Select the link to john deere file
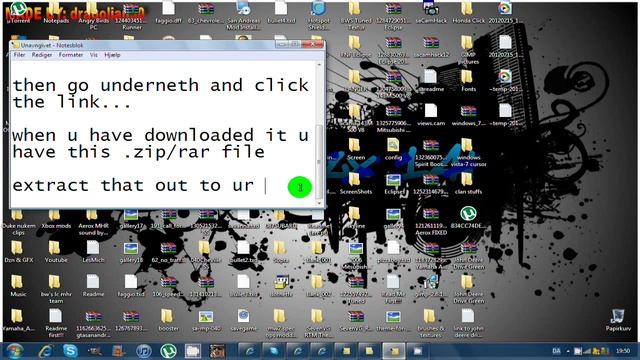This screenshot has width=640, height=360. tap(468, 324)
